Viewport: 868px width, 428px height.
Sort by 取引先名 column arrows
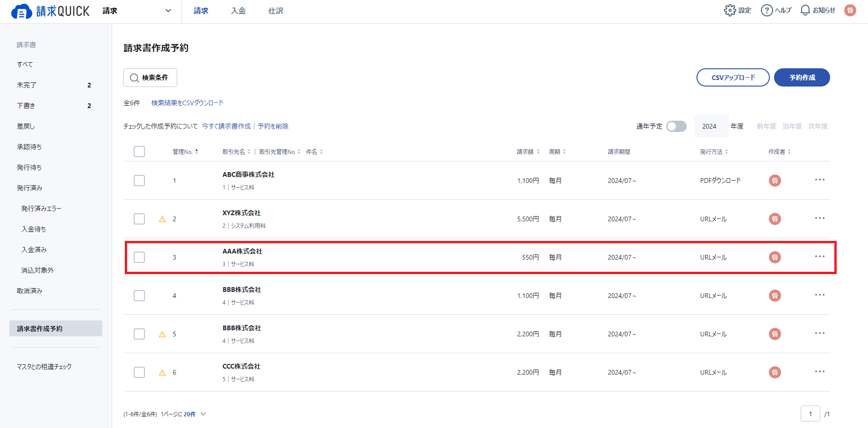pos(249,152)
